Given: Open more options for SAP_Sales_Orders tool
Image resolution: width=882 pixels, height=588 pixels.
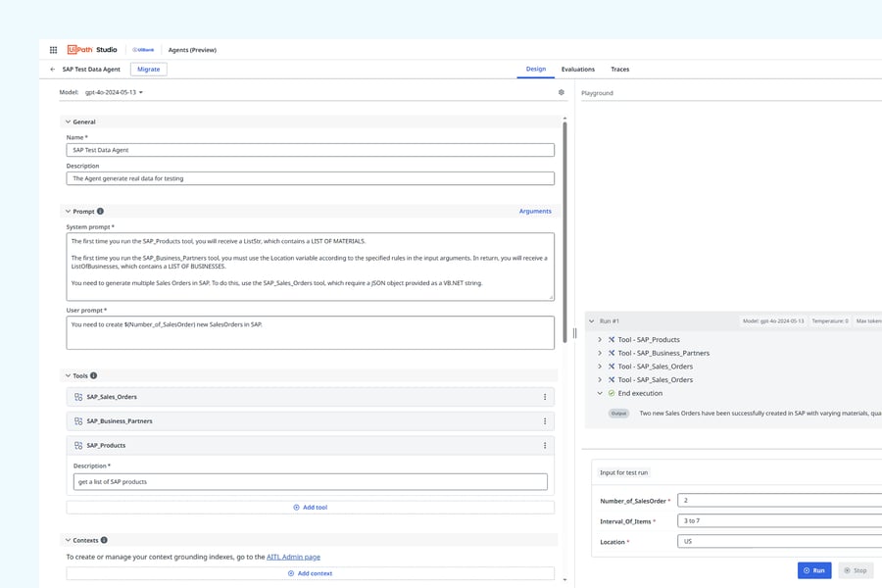Looking at the screenshot, I should pos(545,397).
